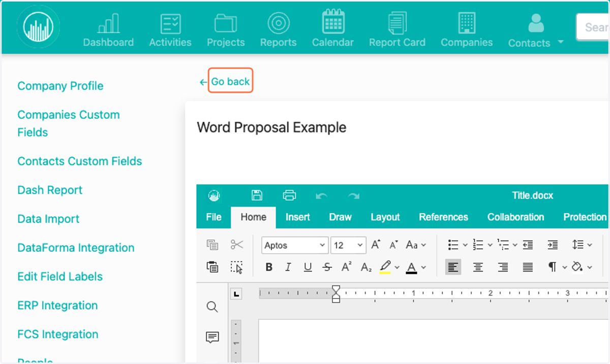Open the Change case Aa dropdown
This screenshot has width=610, height=364.
416,245
